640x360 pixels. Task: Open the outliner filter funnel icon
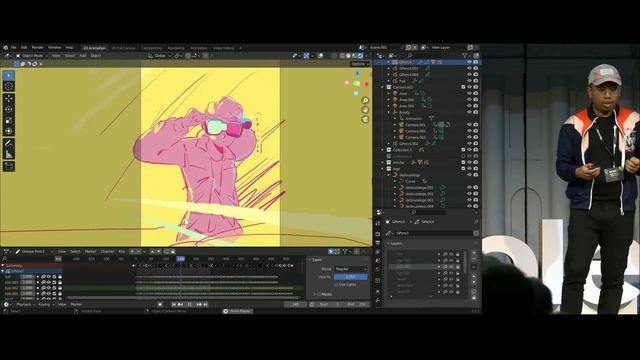coord(465,56)
